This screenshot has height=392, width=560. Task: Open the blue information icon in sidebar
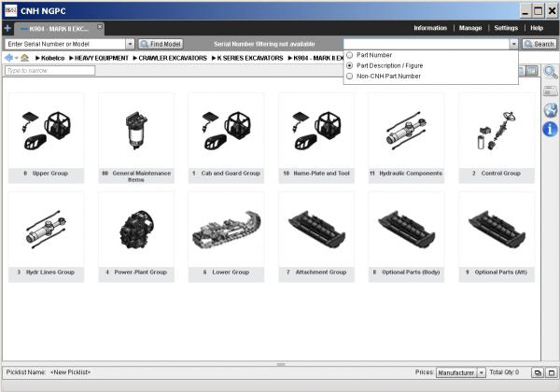click(x=550, y=129)
